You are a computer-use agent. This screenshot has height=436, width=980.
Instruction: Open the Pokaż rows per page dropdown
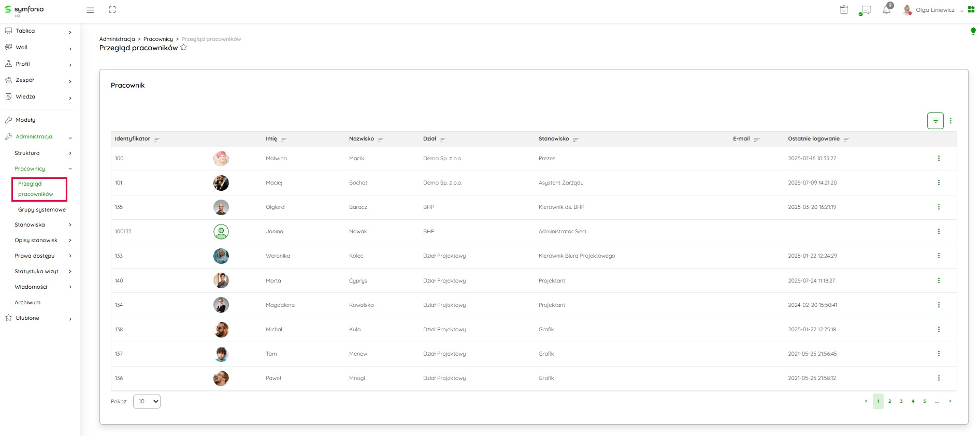click(147, 401)
